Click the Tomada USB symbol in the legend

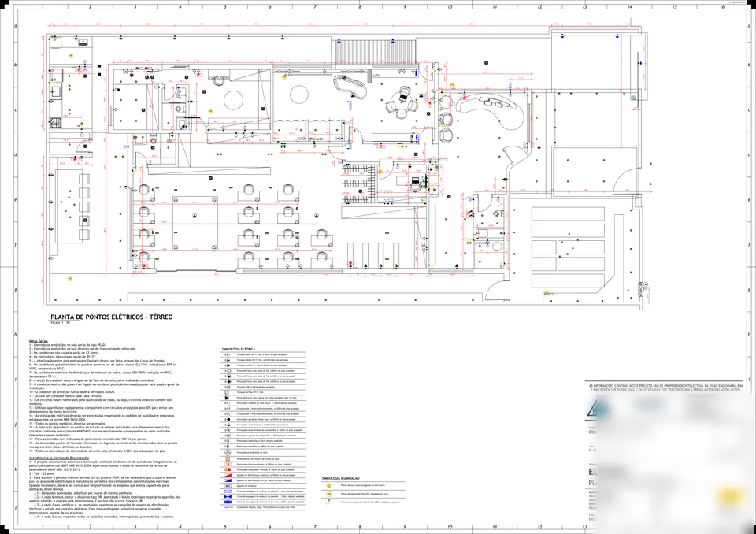[x=227, y=387]
